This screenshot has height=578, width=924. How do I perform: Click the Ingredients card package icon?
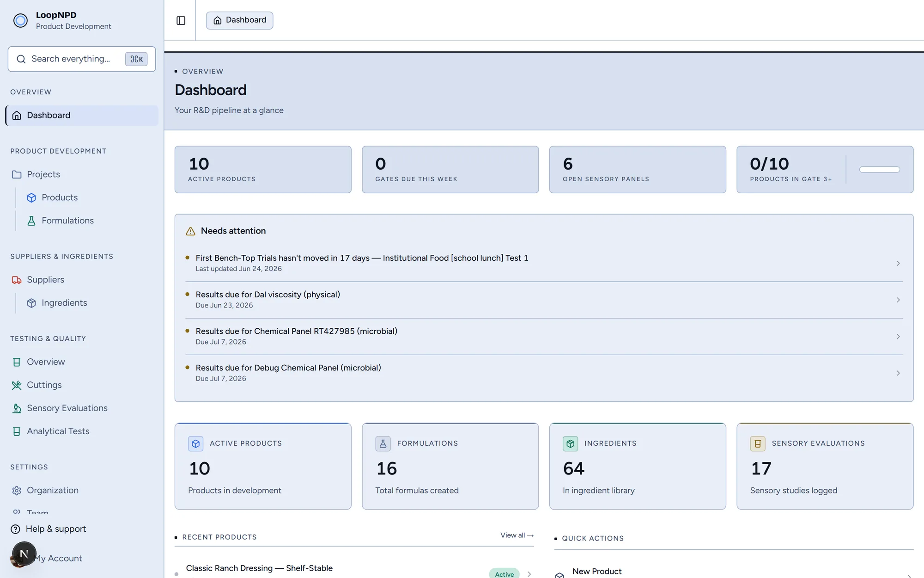click(x=571, y=444)
